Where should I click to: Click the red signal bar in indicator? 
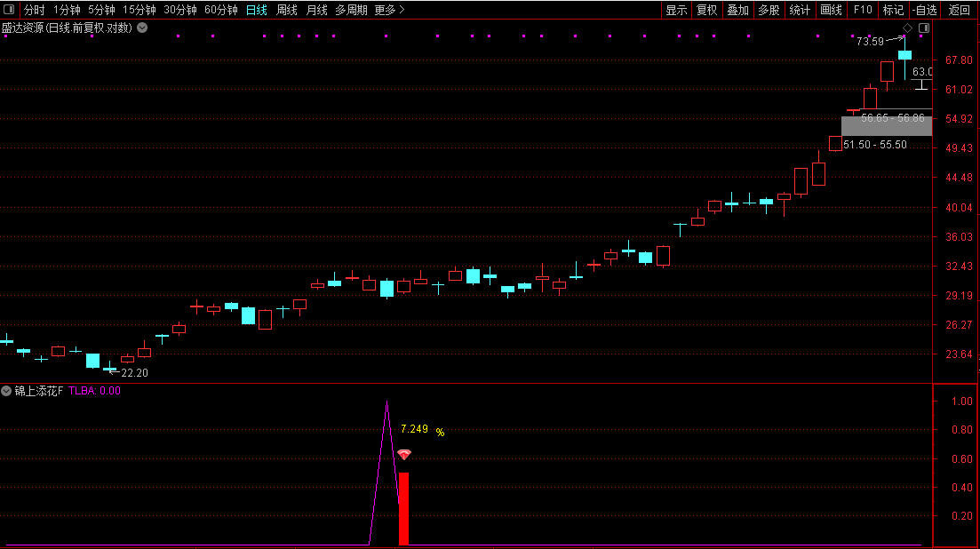(403, 509)
